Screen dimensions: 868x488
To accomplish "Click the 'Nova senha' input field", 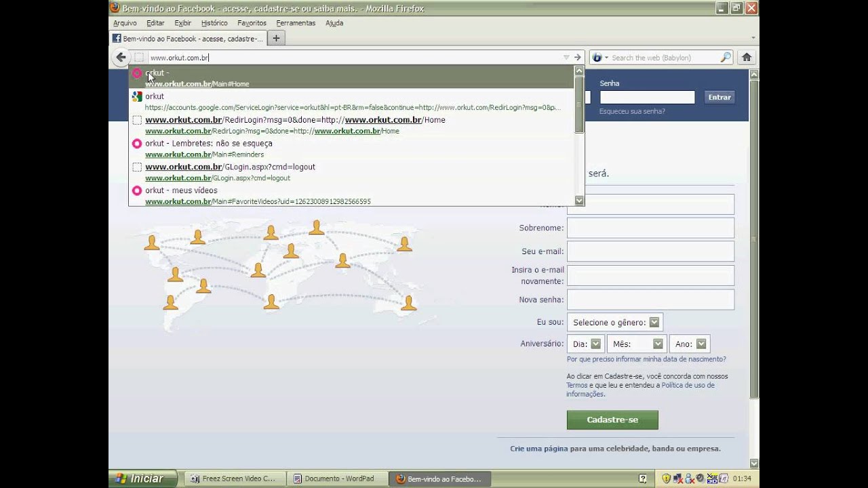I will [x=650, y=300].
